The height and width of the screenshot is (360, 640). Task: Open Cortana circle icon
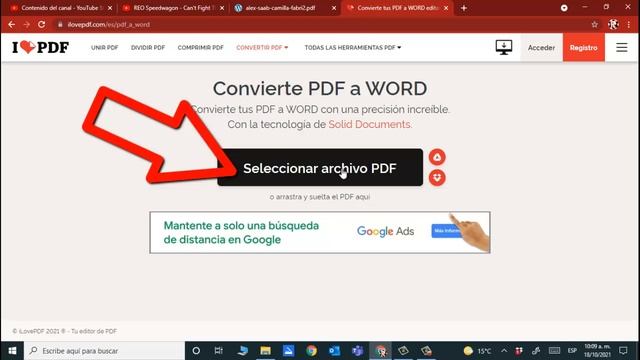[x=196, y=351]
